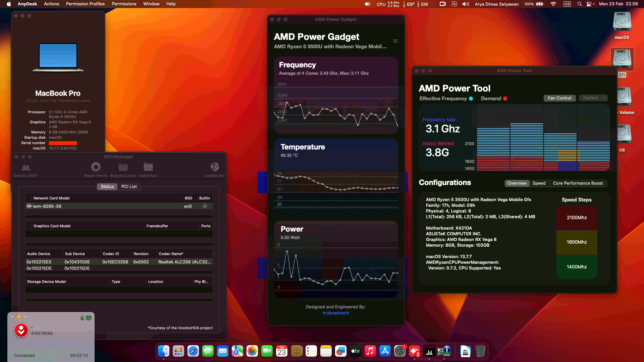Select audio device row 0x100215DE
644x362 pixels.
[119, 268]
